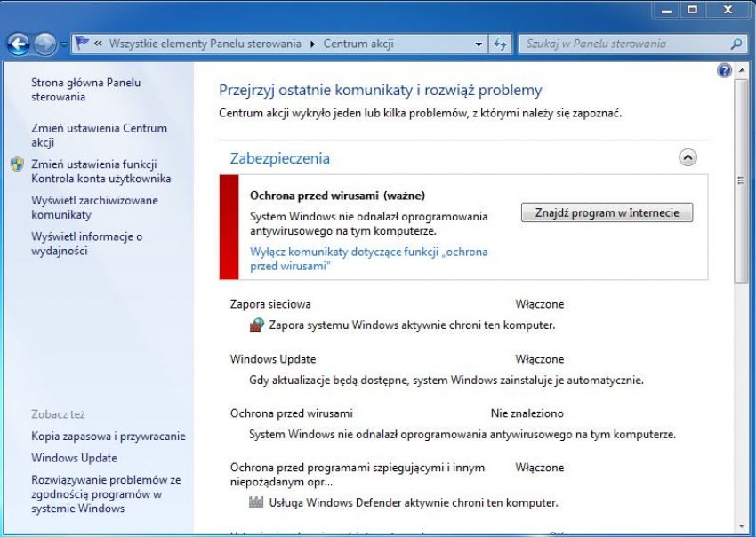Click the Windows Firewall icon next to Zapora
This screenshot has height=537, width=756.
[257, 325]
